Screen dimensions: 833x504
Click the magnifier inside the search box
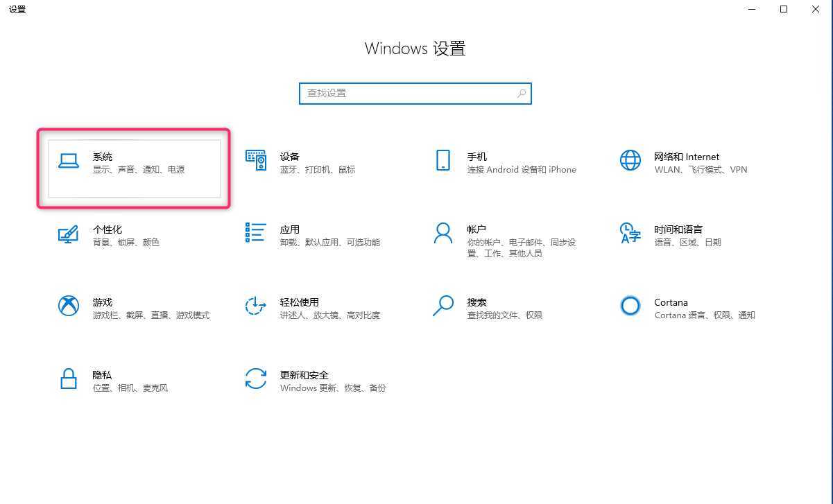click(522, 93)
